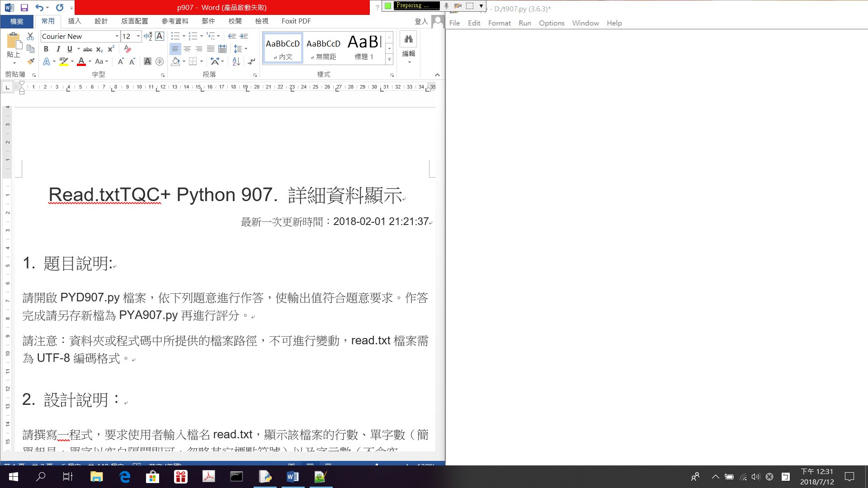The image size is (868, 488).
Task: Expand the bullet list dropdown arrow
Action: coord(184,36)
